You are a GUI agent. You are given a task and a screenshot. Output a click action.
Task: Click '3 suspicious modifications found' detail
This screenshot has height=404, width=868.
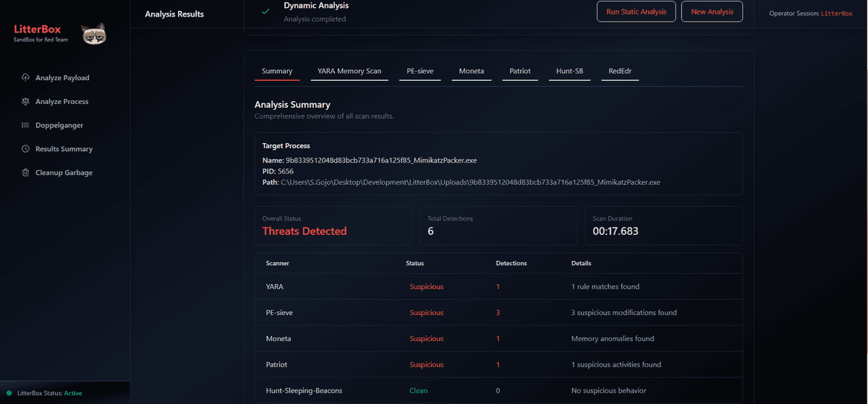pos(624,313)
